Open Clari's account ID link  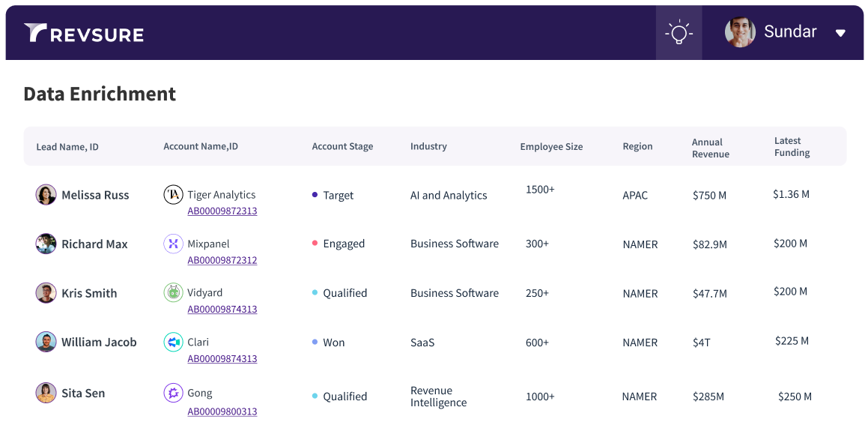coord(222,358)
